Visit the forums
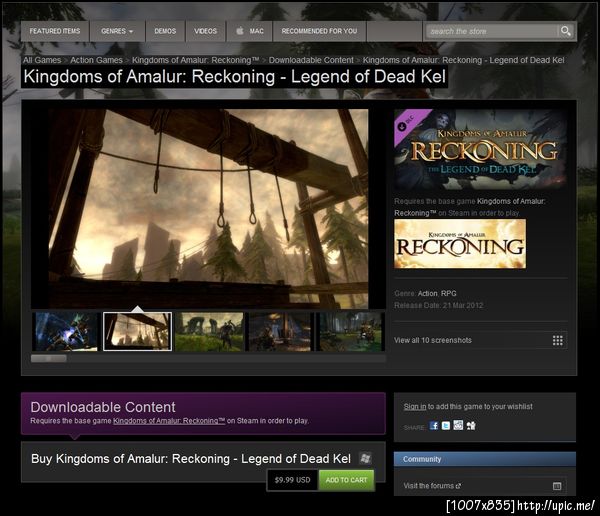The width and height of the screenshot is (600, 516). 432,486
